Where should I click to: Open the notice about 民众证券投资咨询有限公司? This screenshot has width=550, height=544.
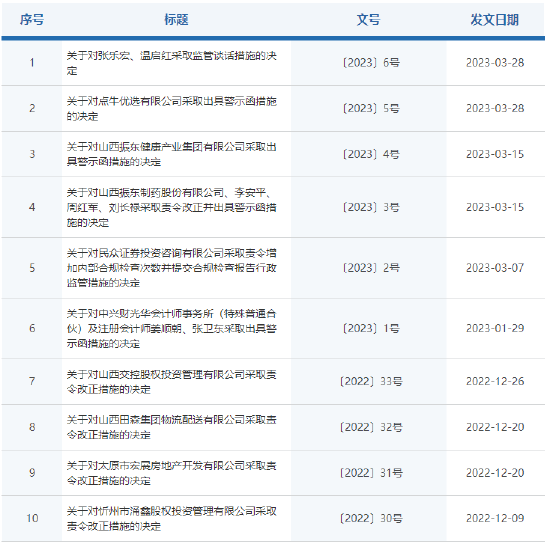pyautogui.click(x=172, y=268)
